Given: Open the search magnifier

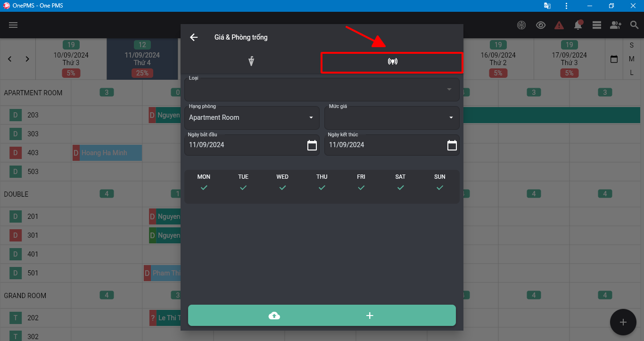Looking at the screenshot, I should click(635, 25).
